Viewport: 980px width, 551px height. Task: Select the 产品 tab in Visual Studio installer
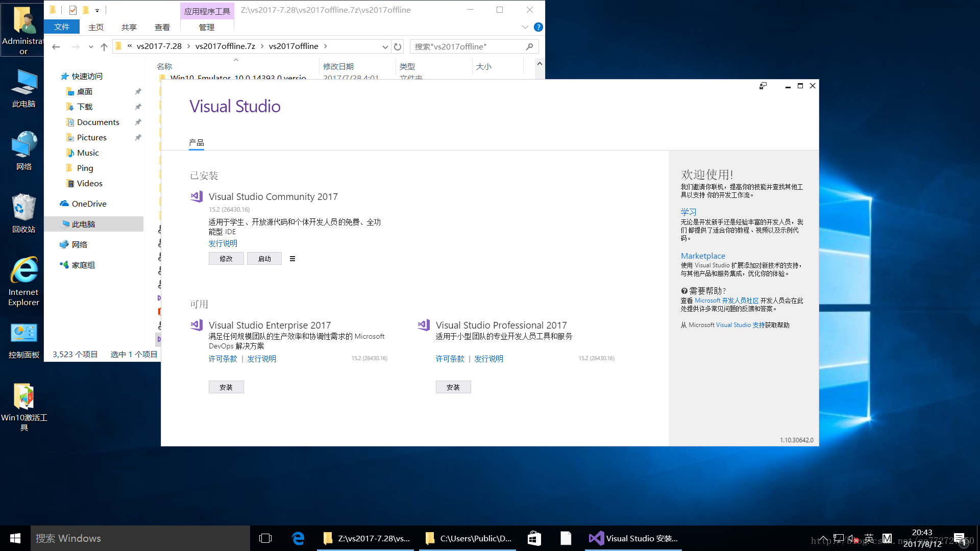(x=197, y=143)
